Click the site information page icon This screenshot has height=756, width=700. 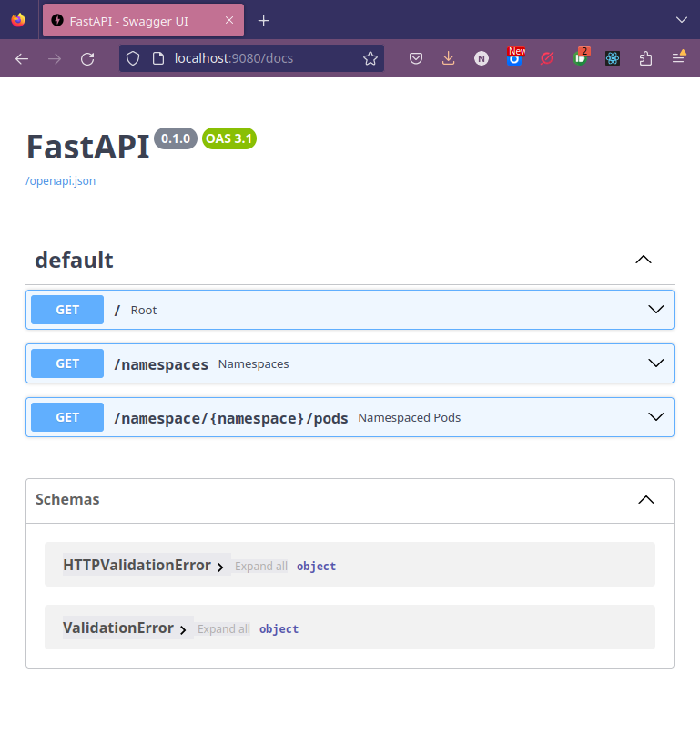click(158, 58)
